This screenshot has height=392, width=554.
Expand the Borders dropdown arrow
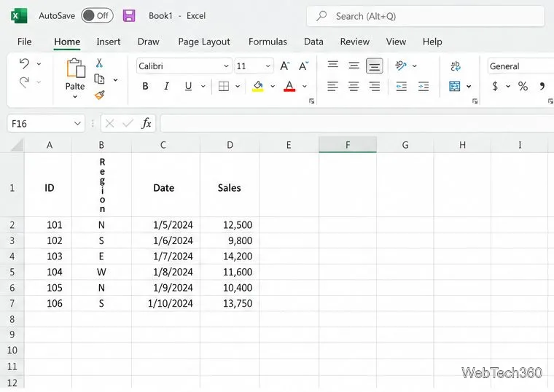click(238, 86)
